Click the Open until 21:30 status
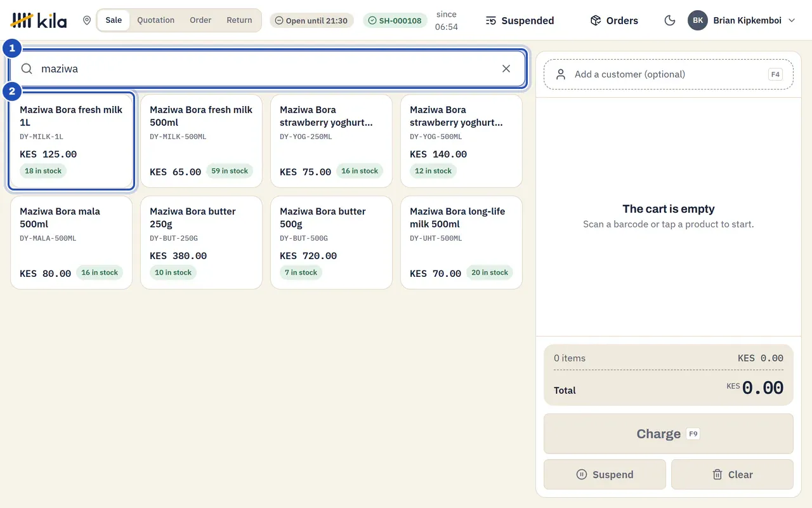The height and width of the screenshot is (508, 812). click(311, 20)
